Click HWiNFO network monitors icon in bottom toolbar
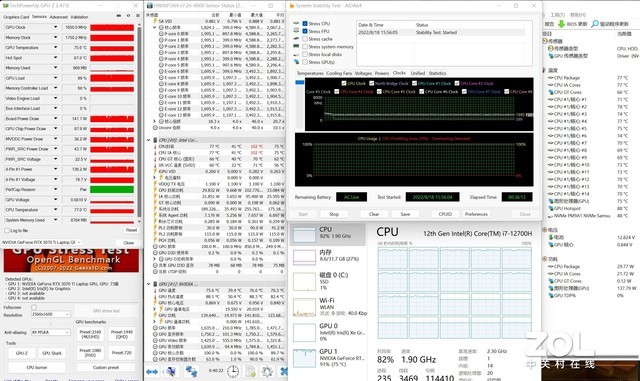This screenshot has height=381, width=640. pyautogui.click(x=191, y=372)
